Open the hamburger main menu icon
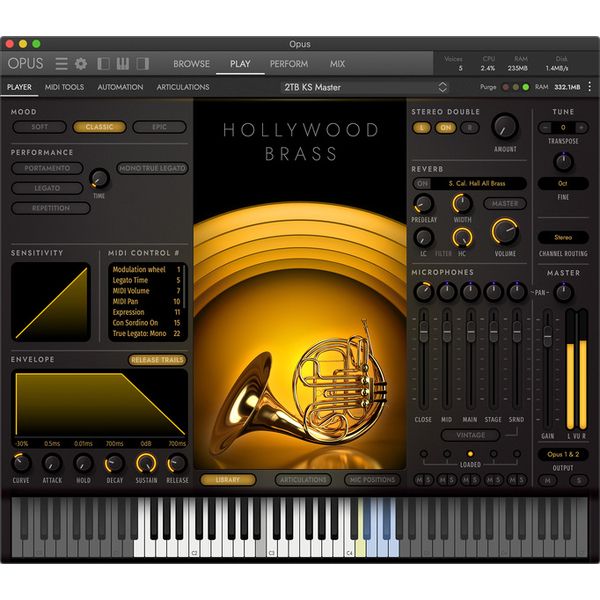 (61, 64)
